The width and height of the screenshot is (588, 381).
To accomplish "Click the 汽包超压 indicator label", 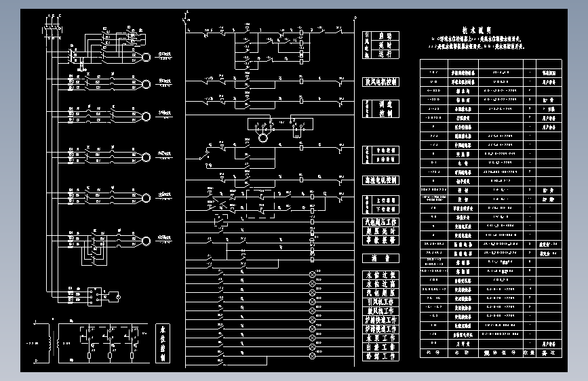I will tap(380, 293).
